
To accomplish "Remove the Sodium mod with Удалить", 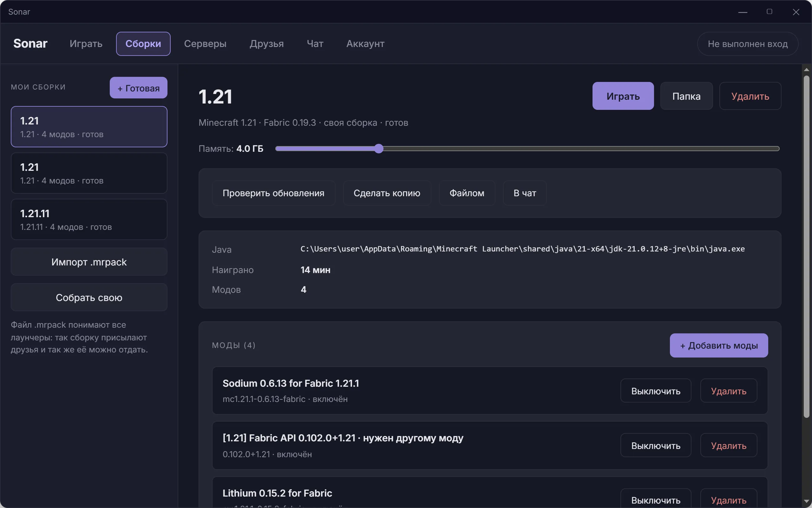I will click(x=729, y=391).
